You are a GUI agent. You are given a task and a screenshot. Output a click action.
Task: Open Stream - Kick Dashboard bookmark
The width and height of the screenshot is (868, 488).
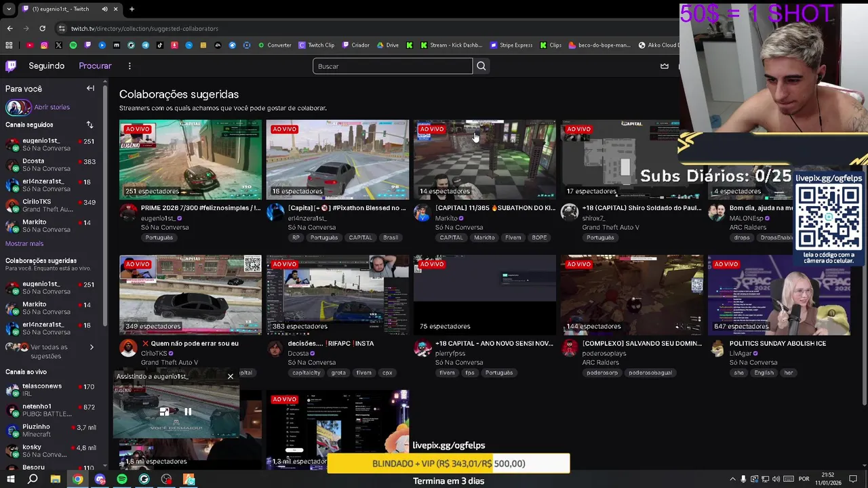452,45
